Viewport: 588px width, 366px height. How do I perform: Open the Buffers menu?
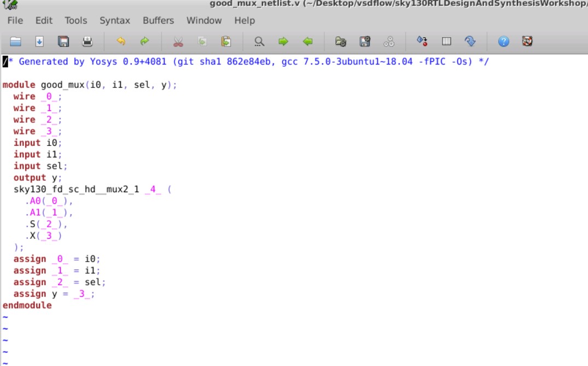click(158, 21)
